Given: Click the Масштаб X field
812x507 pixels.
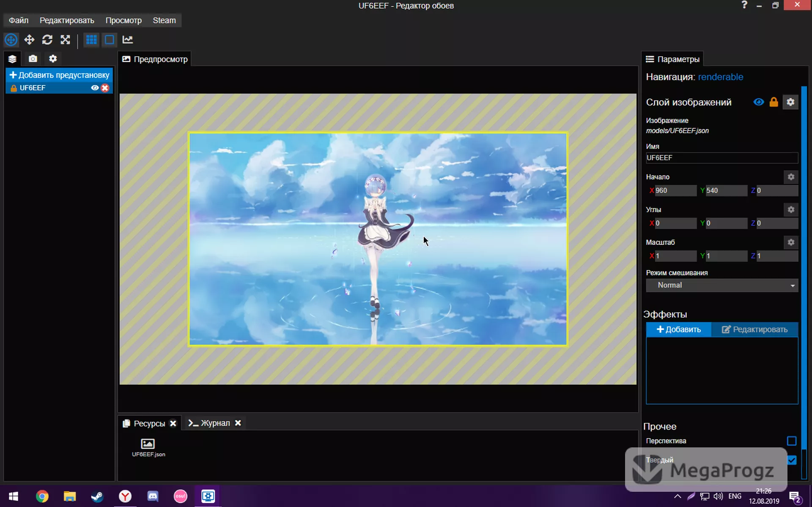Looking at the screenshot, I should [x=675, y=256].
